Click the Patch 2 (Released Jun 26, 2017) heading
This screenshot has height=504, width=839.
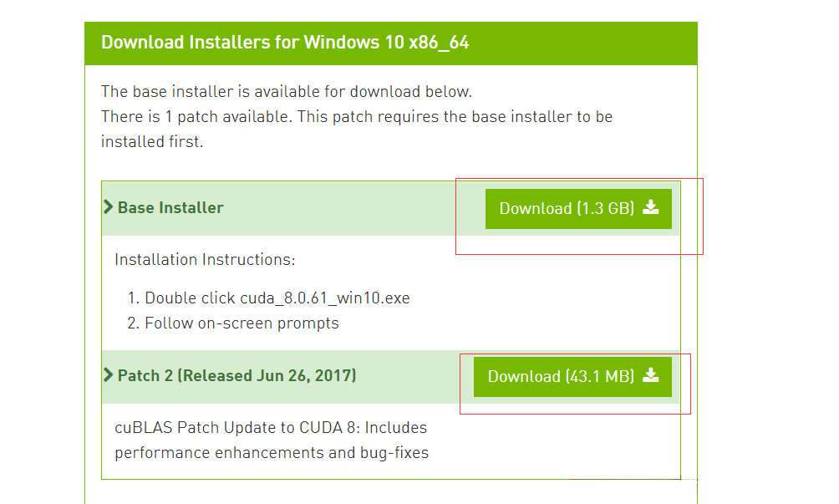[236, 376]
